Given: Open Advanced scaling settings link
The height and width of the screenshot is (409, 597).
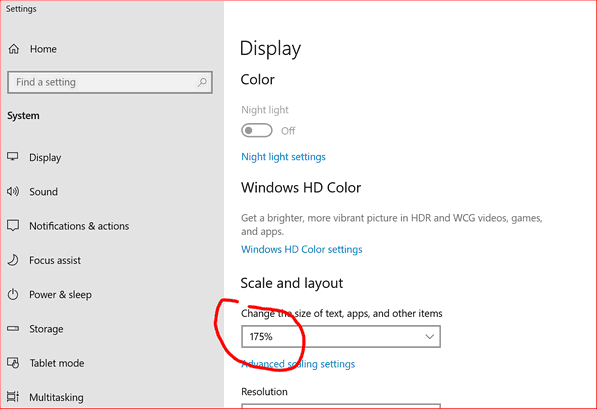Looking at the screenshot, I should (x=298, y=364).
